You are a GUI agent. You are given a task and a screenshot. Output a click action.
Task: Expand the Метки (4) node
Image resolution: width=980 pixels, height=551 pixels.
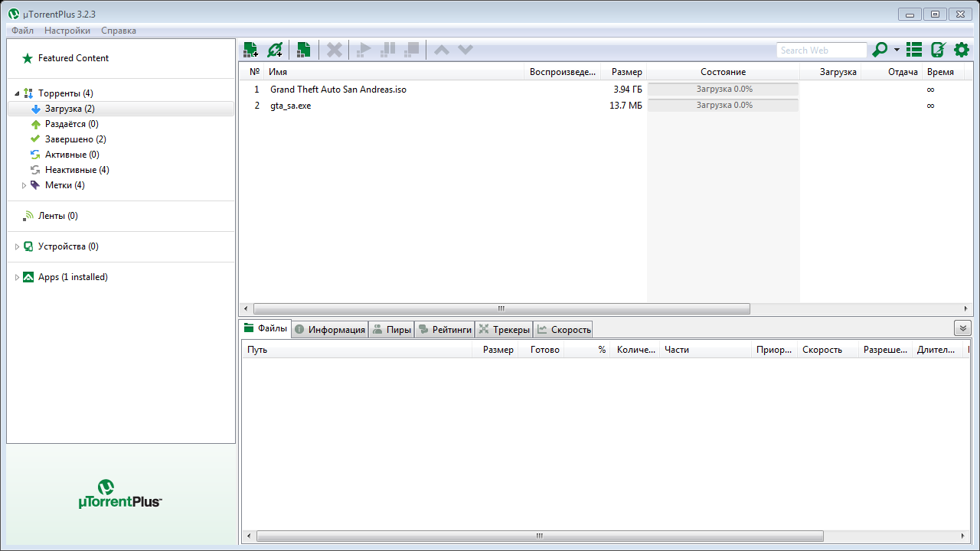[x=24, y=185]
